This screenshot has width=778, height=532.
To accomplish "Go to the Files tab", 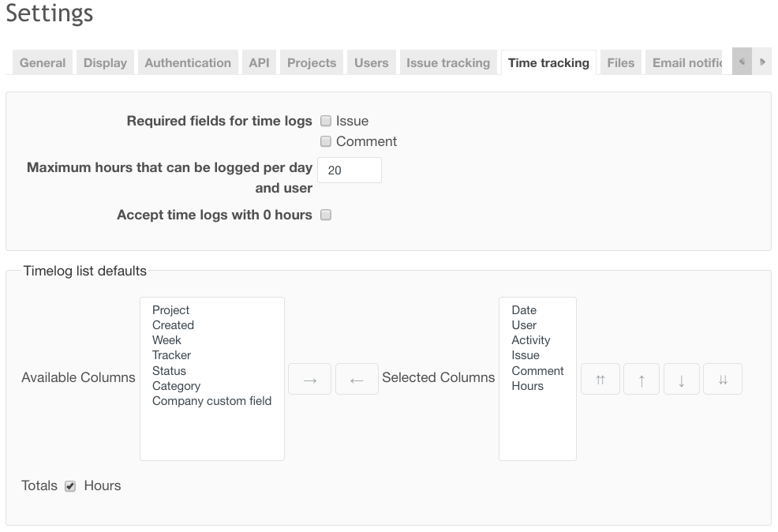I will 621,63.
